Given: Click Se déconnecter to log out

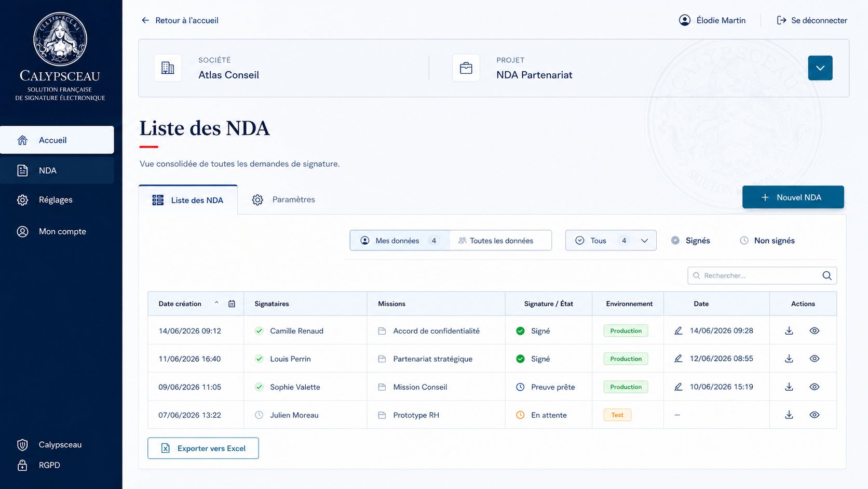Looking at the screenshot, I should coord(812,20).
